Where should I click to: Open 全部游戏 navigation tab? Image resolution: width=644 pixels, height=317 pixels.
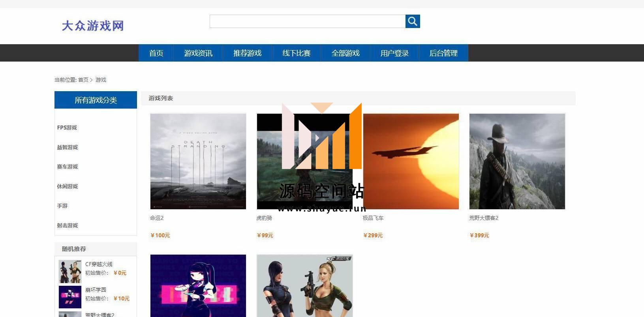tap(345, 53)
